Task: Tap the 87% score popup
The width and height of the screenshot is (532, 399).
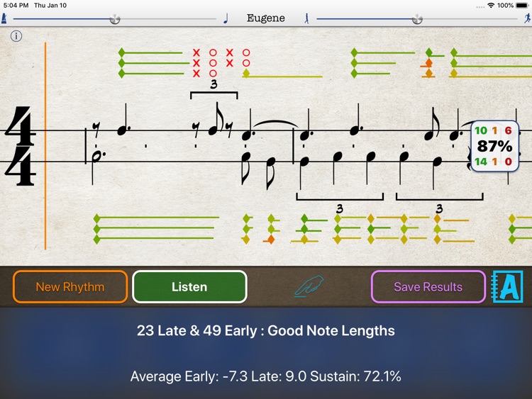Action: click(494, 146)
